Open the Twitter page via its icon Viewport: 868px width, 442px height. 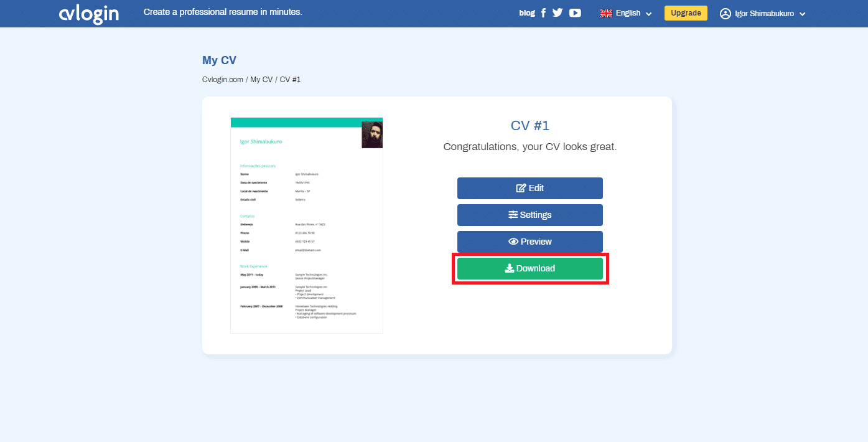click(558, 12)
